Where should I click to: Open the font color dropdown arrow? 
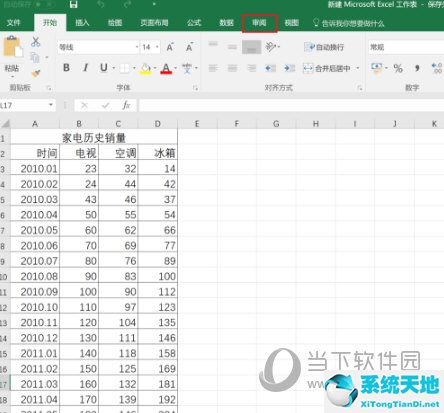click(x=175, y=68)
